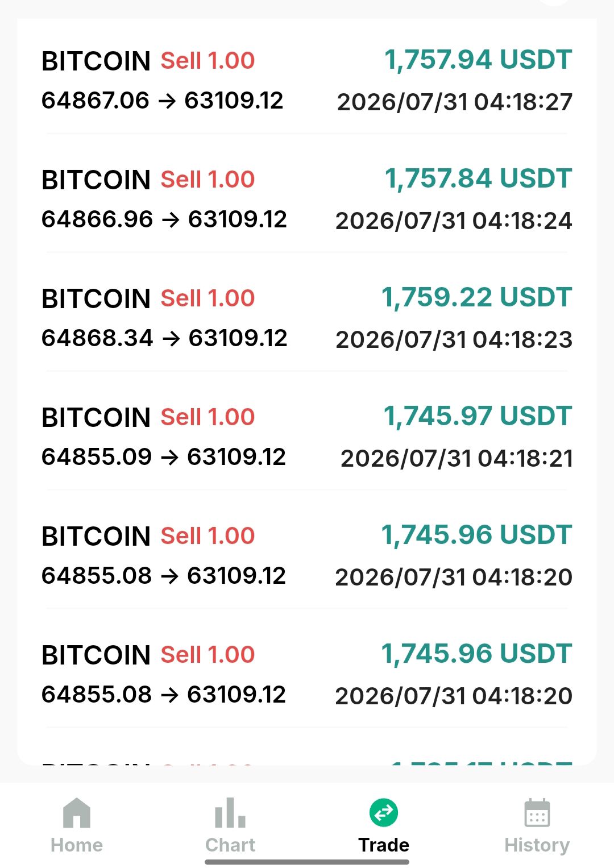
Task: Open the Chart bar-graph icon
Action: [230, 812]
